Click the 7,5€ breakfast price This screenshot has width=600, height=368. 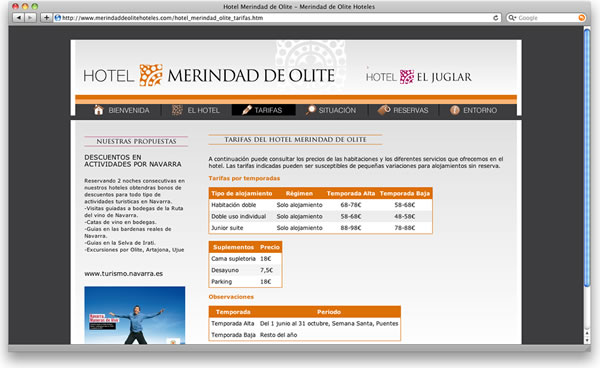click(266, 270)
